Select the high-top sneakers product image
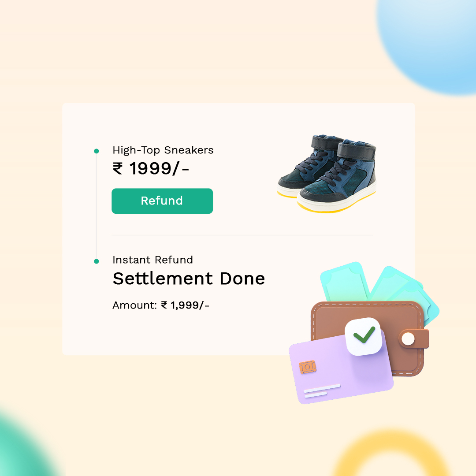 327,174
